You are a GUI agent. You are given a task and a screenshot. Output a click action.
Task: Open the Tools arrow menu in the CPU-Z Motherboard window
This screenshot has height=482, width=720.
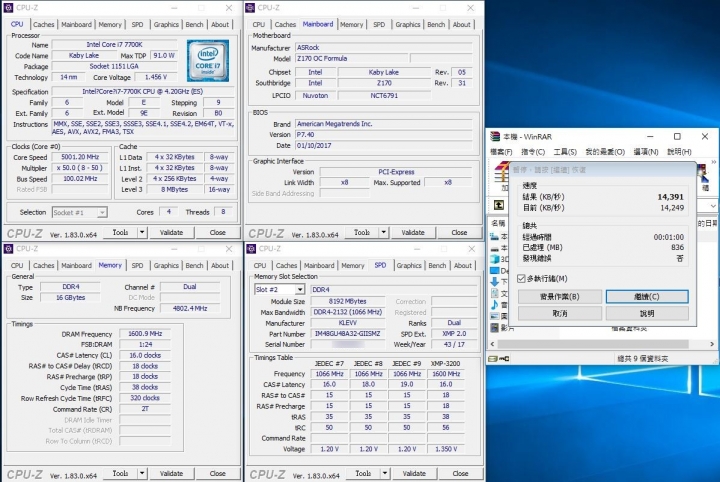coord(383,232)
